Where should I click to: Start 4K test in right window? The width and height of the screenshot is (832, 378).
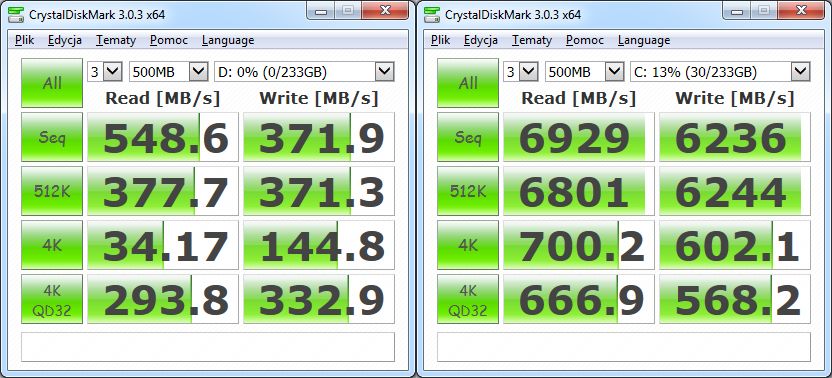pyautogui.click(x=468, y=245)
